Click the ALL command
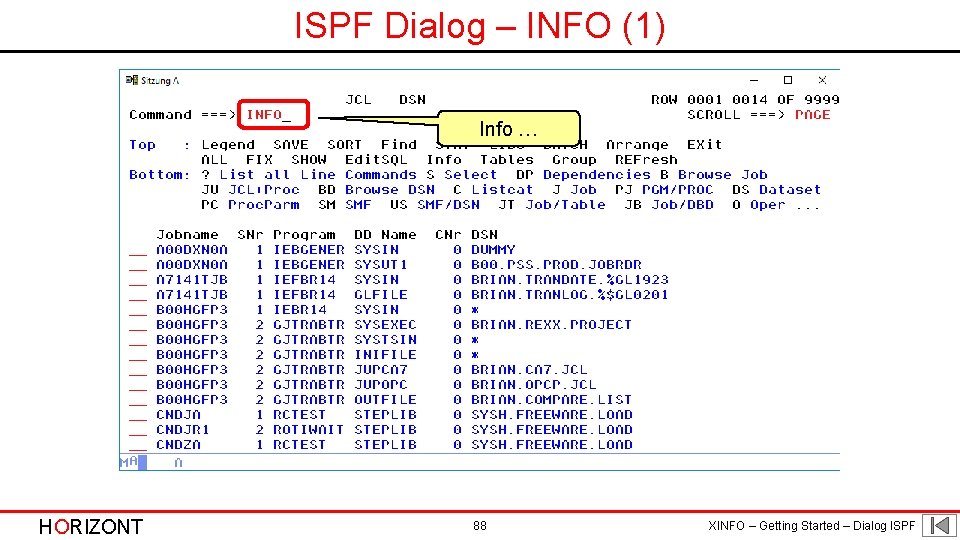Viewport: 960px width, 540px height. click(x=214, y=160)
